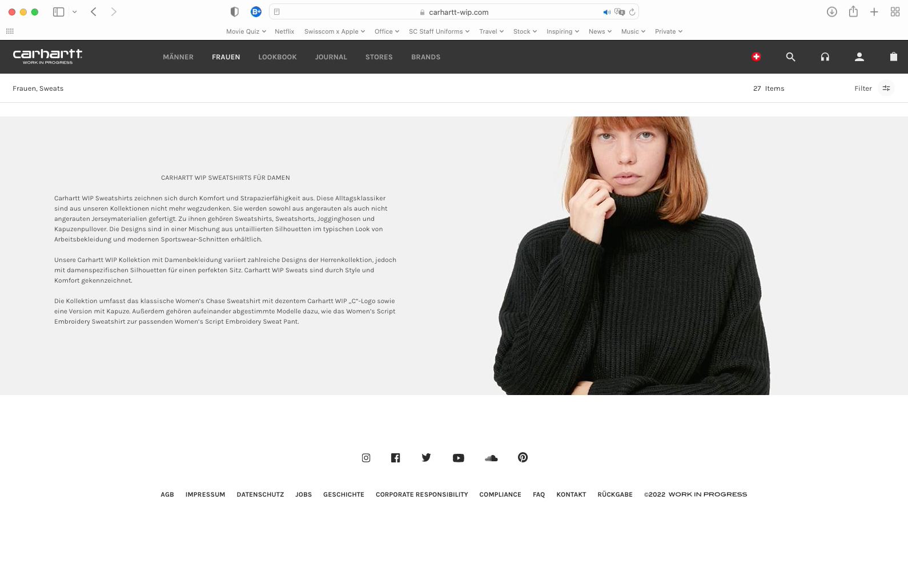The height and width of the screenshot is (588, 908).
Task: Open the COMPLIANCE footer link
Action: (500, 494)
